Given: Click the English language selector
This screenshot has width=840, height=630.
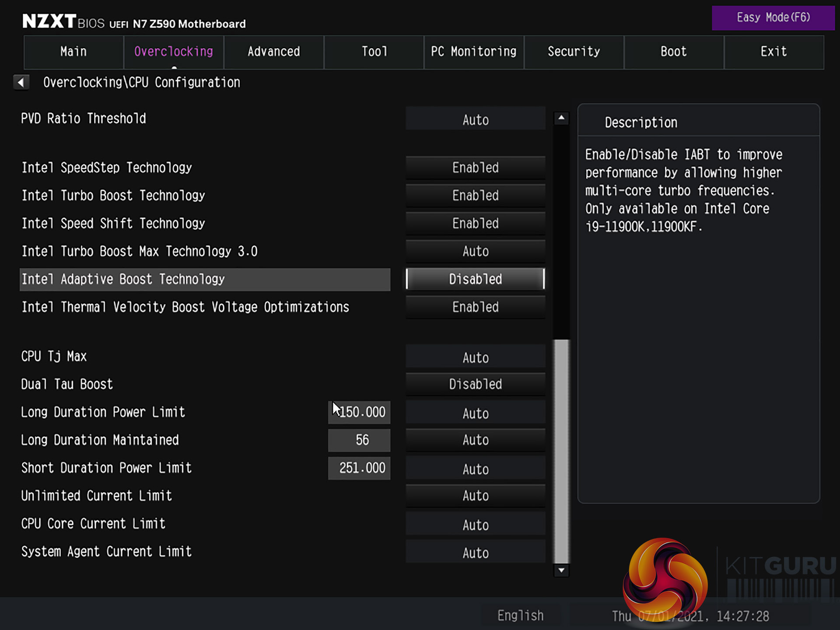Looking at the screenshot, I should [x=520, y=616].
